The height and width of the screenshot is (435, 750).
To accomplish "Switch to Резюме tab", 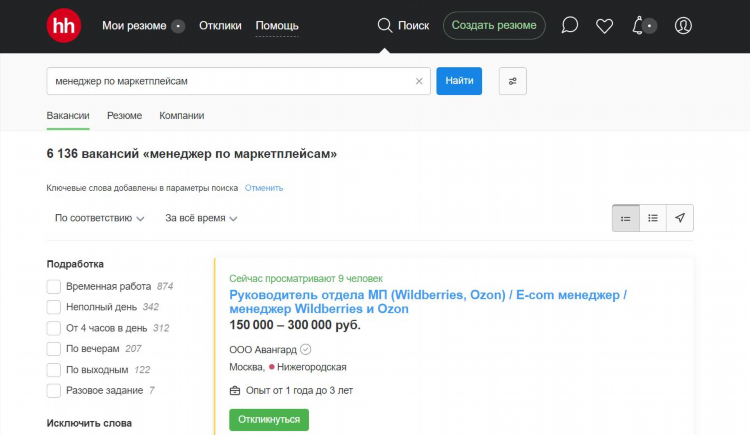I will click(124, 116).
